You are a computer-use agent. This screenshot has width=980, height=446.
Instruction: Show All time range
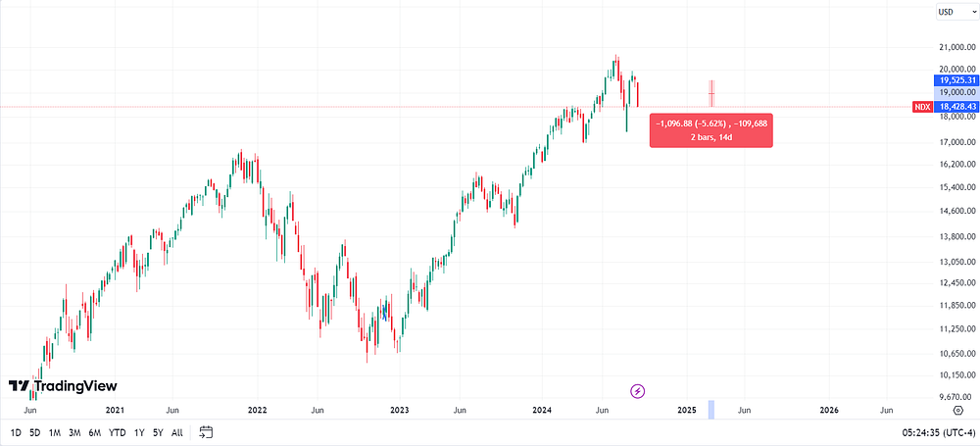(x=176, y=432)
